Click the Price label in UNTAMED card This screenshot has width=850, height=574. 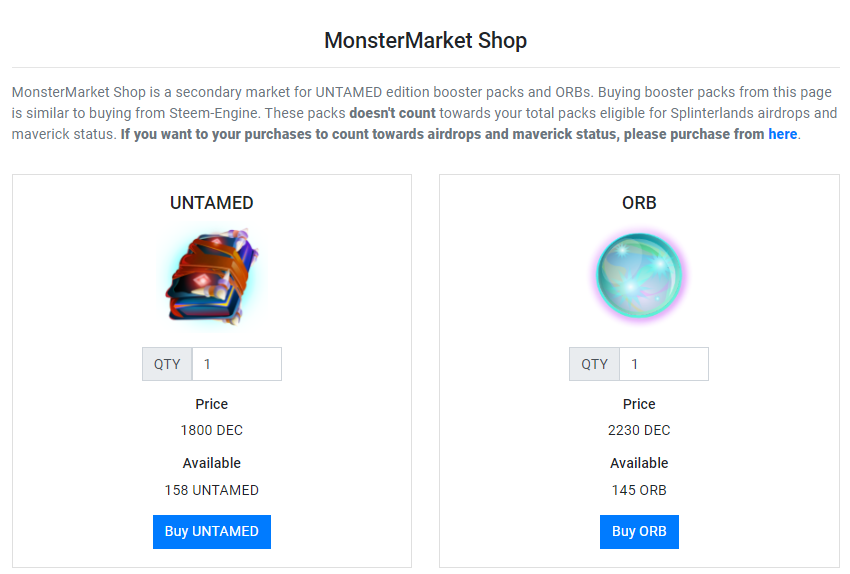[x=211, y=405]
